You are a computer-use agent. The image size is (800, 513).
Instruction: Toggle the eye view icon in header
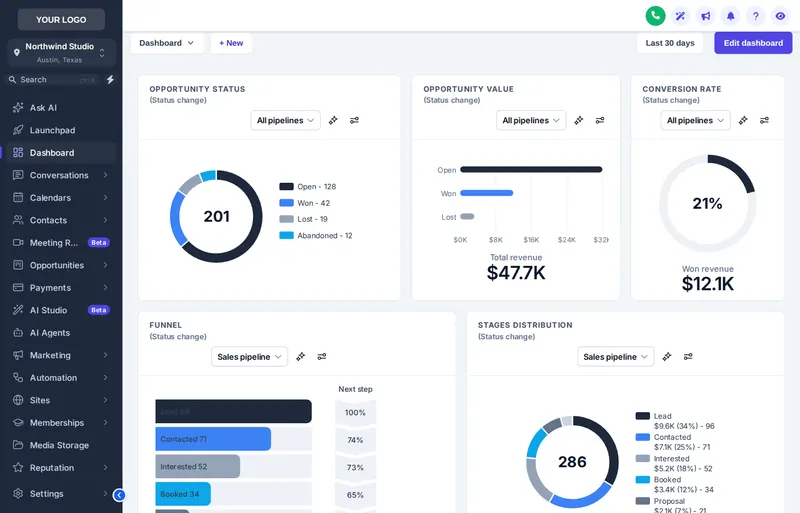tap(780, 16)
